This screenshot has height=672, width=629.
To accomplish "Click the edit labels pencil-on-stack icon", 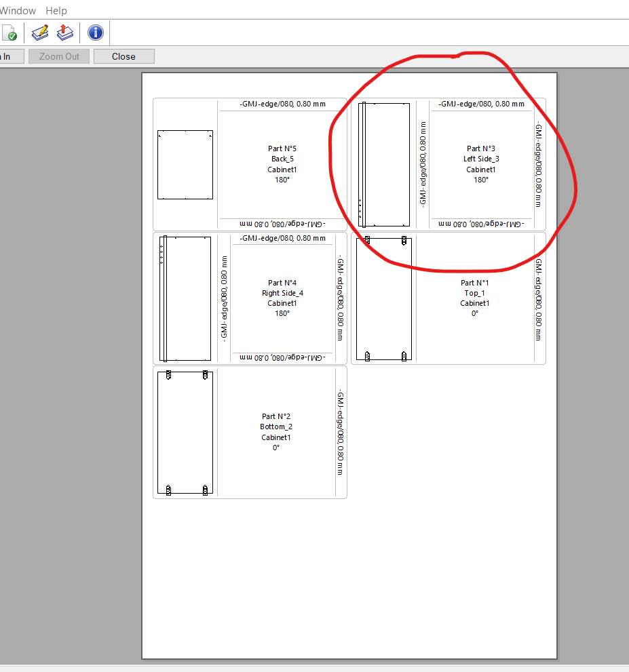I will (x=40, y=33).
